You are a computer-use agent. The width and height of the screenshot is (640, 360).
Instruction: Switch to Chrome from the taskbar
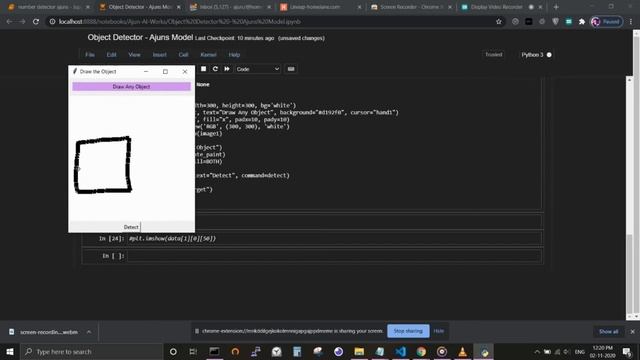coord(421,351)
